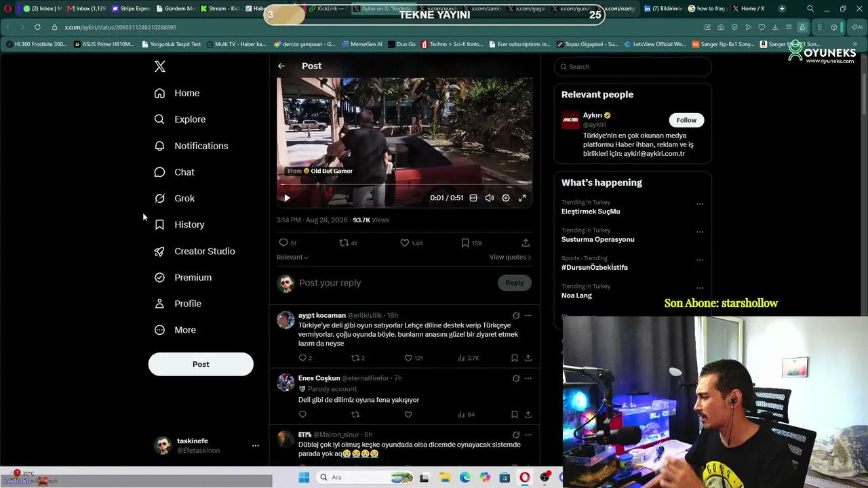Viewport: 868px width, 488px height.
Task: Go to Home in sidebar
Action: [177, 93]
